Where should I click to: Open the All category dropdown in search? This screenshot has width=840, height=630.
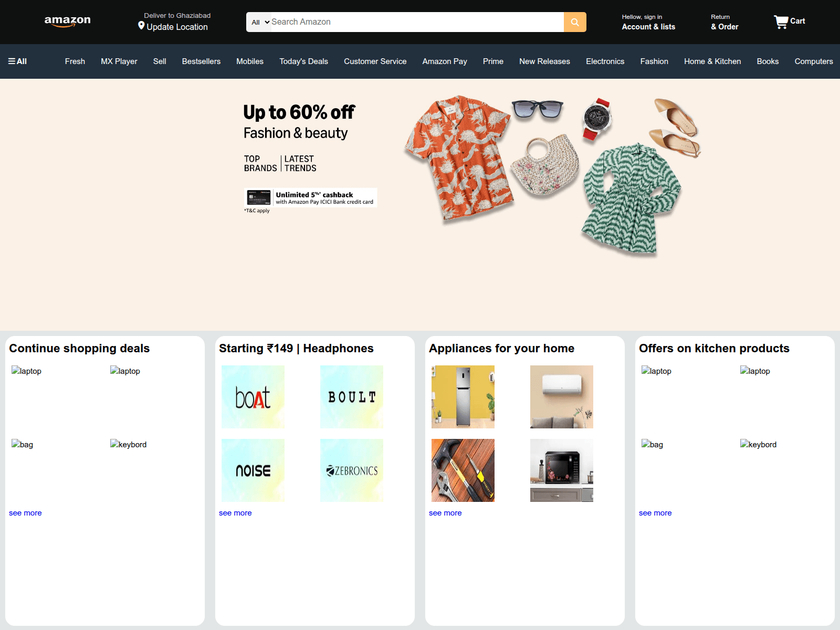260,22
